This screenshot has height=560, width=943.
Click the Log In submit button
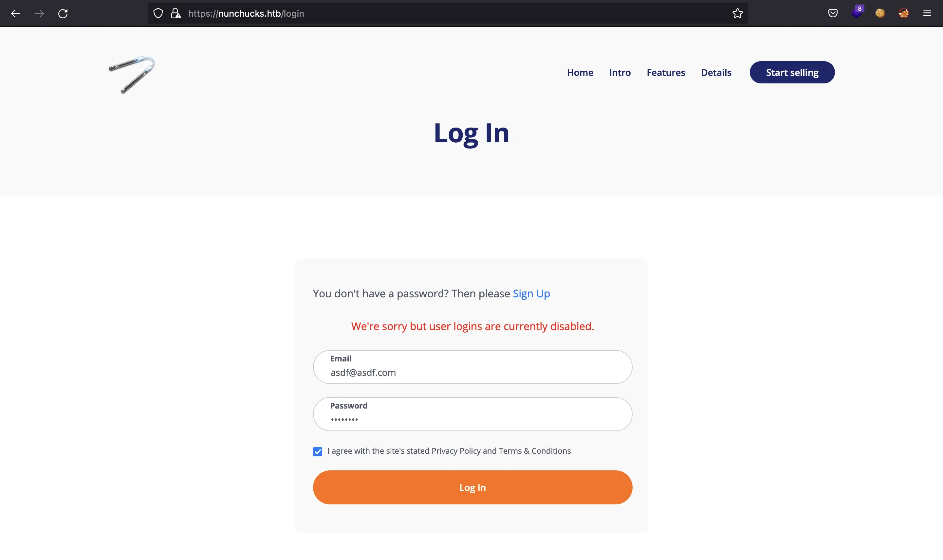pos(472,487)
